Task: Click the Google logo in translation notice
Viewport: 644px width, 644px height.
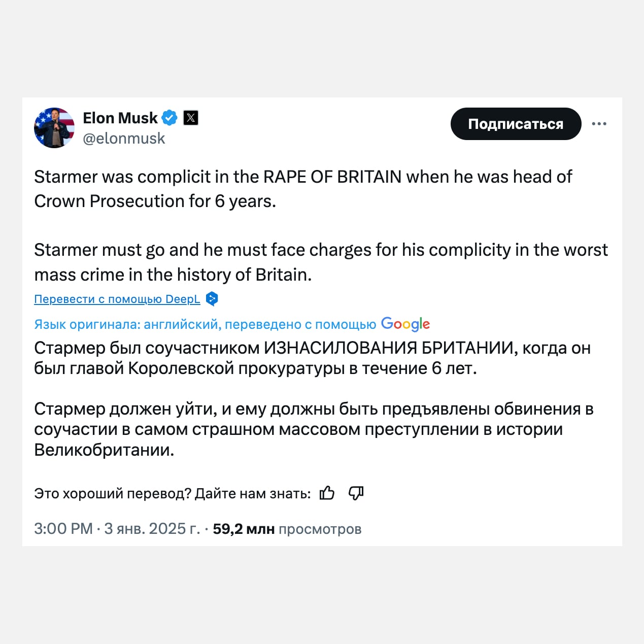Action: 405,324
